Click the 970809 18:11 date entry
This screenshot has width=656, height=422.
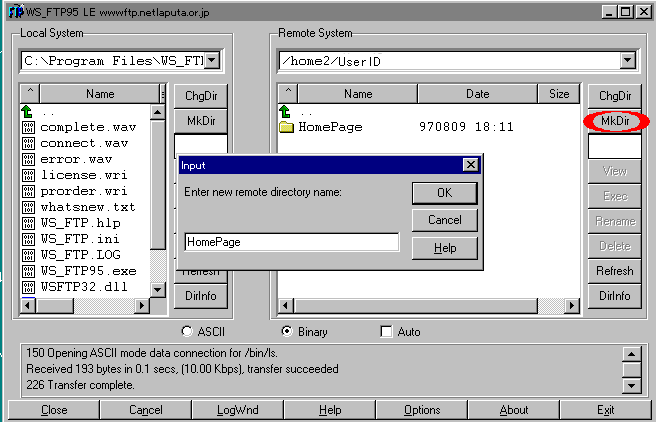[x=466, y=127]
